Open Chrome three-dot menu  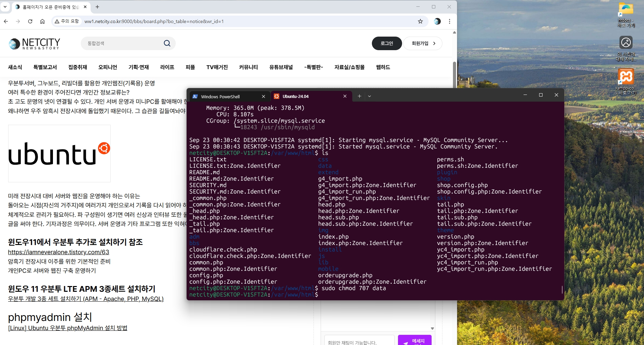pos(450,21)
